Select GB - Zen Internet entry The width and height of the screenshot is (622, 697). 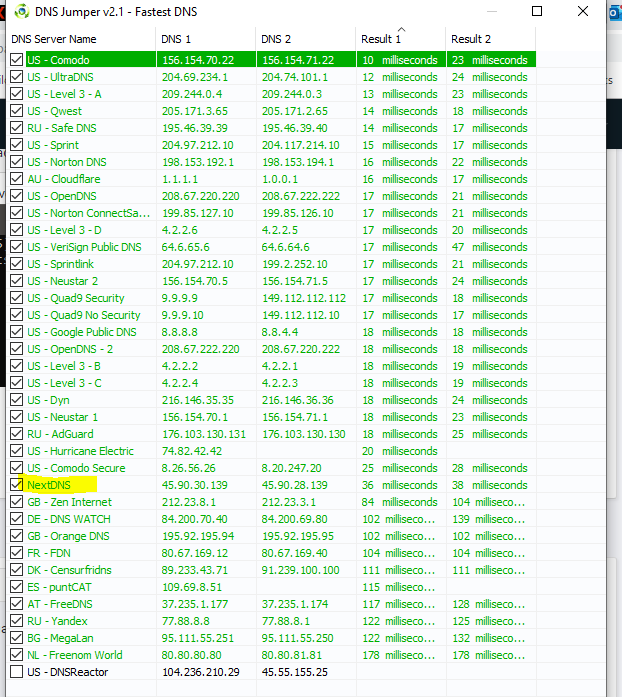[x=70, y=502]
